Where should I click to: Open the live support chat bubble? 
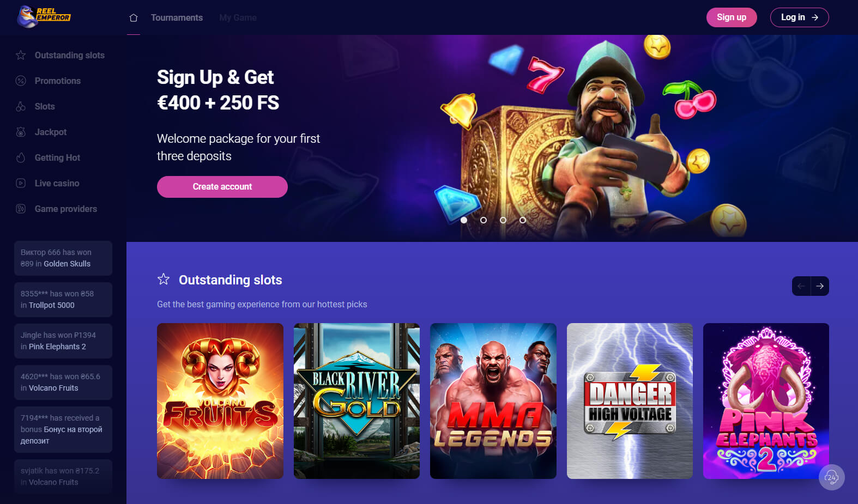tap(831, 477)
